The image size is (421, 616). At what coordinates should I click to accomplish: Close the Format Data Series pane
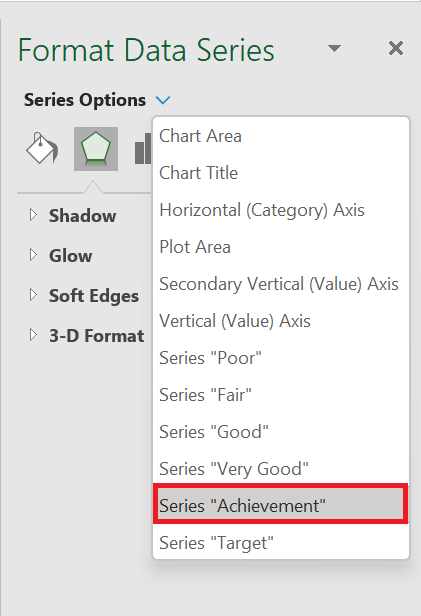(x=395, y=48)
